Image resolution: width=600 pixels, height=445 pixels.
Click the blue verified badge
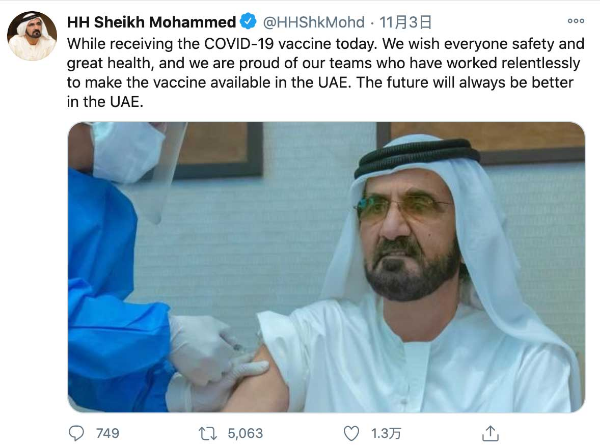tap(250, 22)
